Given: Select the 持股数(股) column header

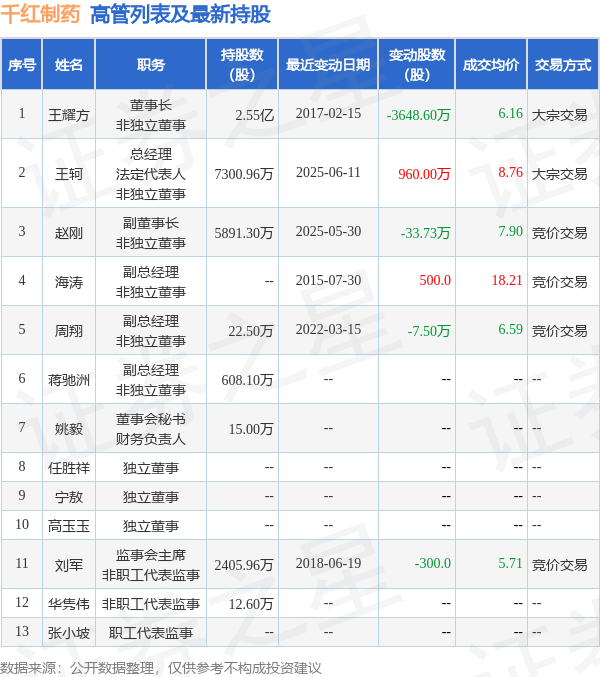Looking at the screenshot, I should click(x=242, y=64).
